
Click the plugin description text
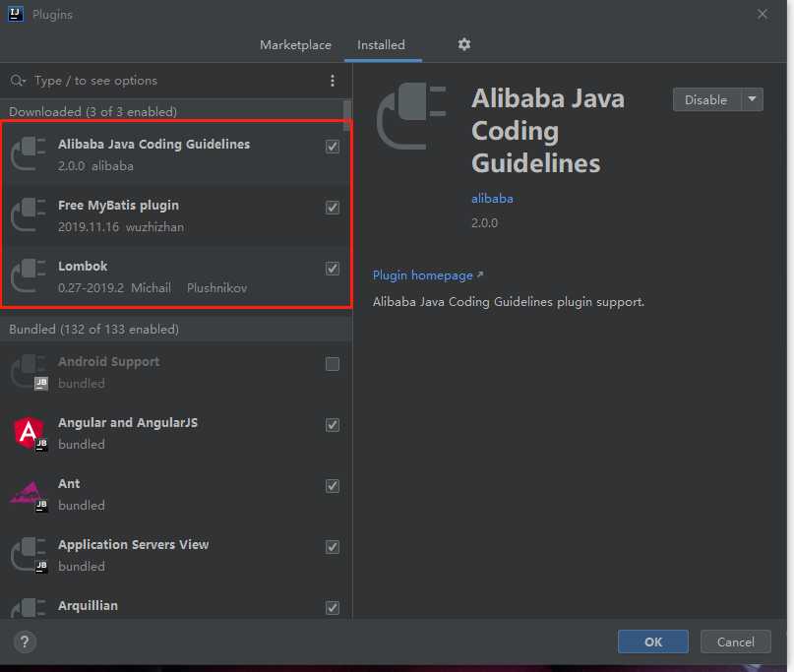coord(509,302)
